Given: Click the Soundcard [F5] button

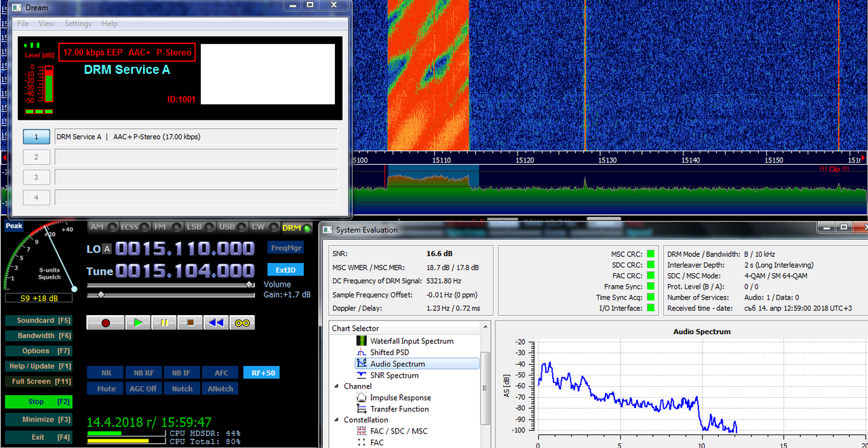Looking at the screenshot, I should (43, 320).
